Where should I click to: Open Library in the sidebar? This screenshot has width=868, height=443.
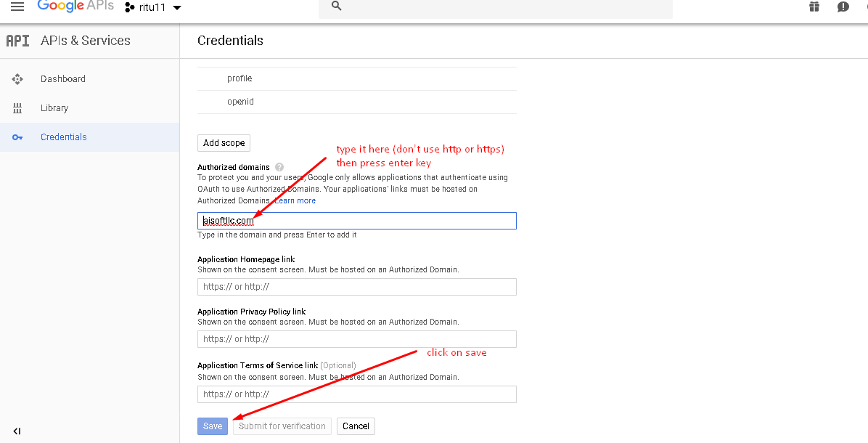pyautogui.click(x=54, y=108)
